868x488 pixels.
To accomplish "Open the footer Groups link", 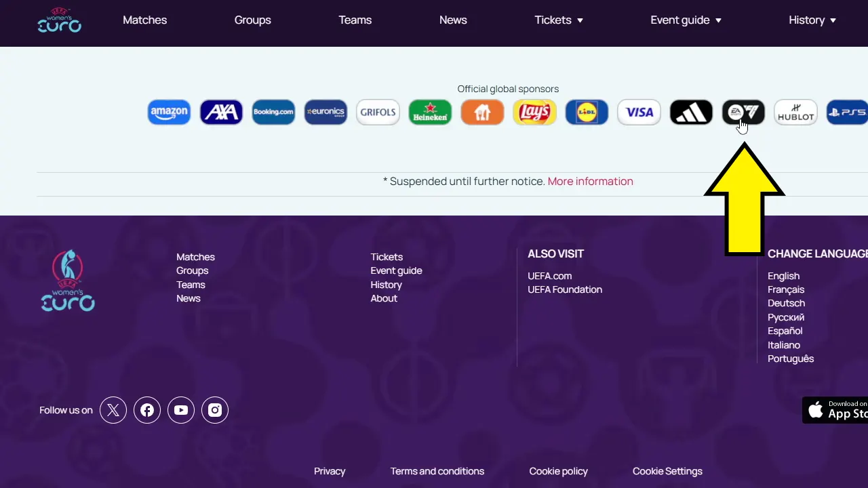I will pyautogui.click(x=193, y=271).
